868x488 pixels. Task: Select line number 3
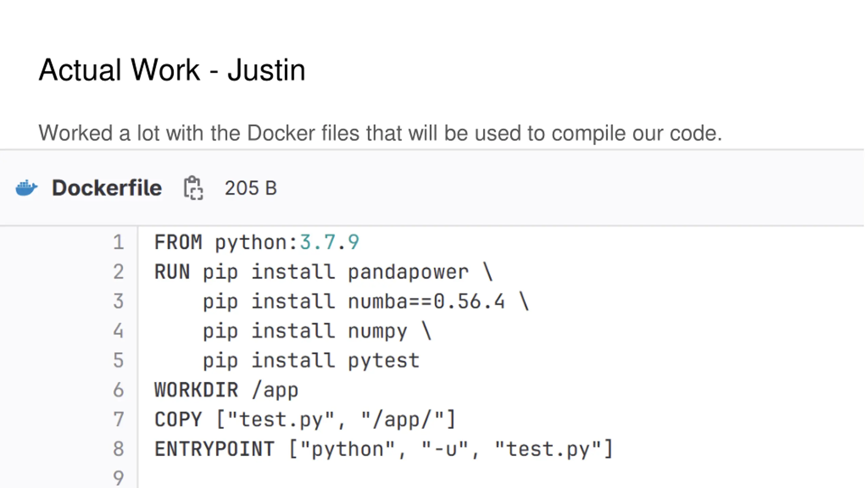[118, 301]
